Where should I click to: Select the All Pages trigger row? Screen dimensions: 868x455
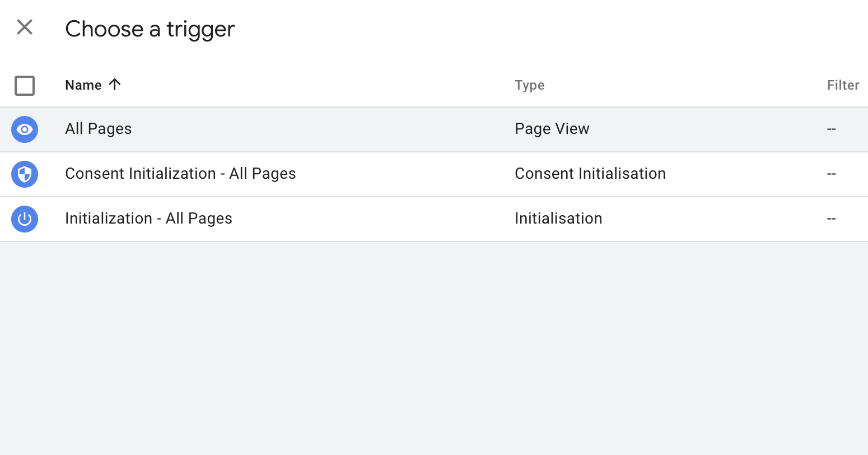pyautogui.click(x=224, y=129)
